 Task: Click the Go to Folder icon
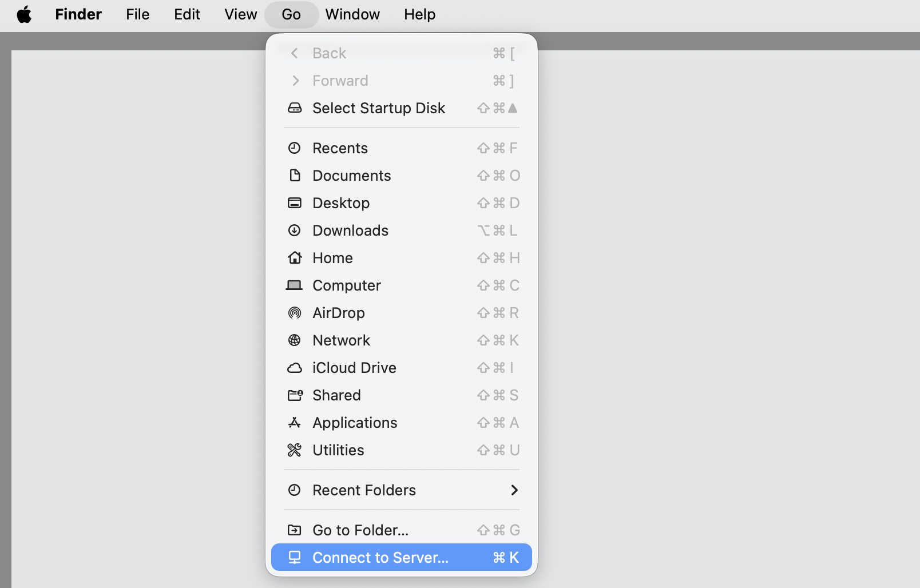click(x=295, y=530)
